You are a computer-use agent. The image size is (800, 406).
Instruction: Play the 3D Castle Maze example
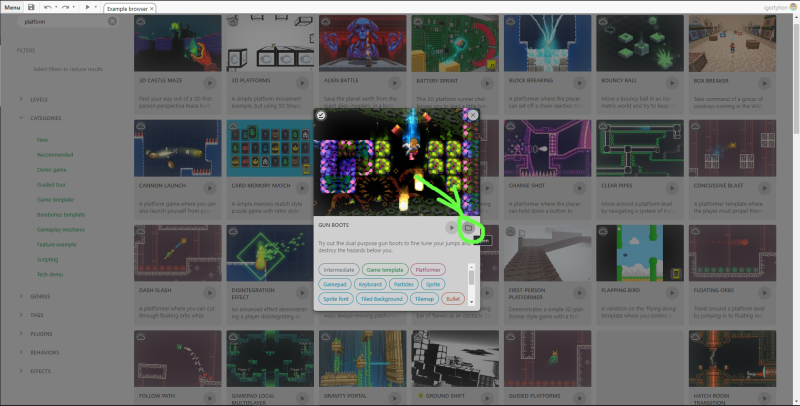210,83
